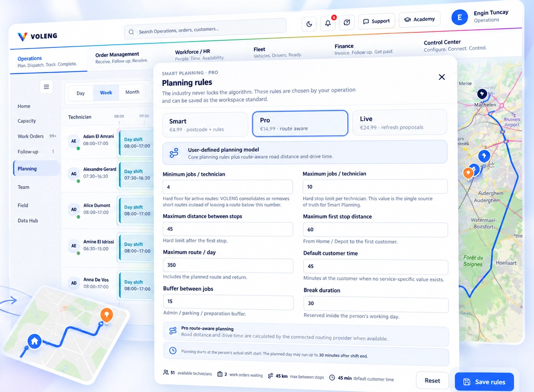Click max between stops route icon
The width and height of the screenshot is (534, 392).
271,376
